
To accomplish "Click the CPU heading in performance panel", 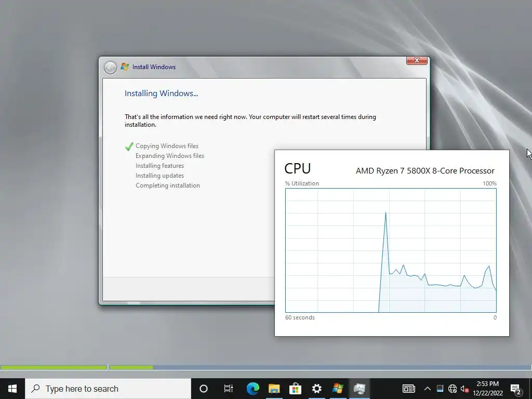I will (x=298, y=169).
